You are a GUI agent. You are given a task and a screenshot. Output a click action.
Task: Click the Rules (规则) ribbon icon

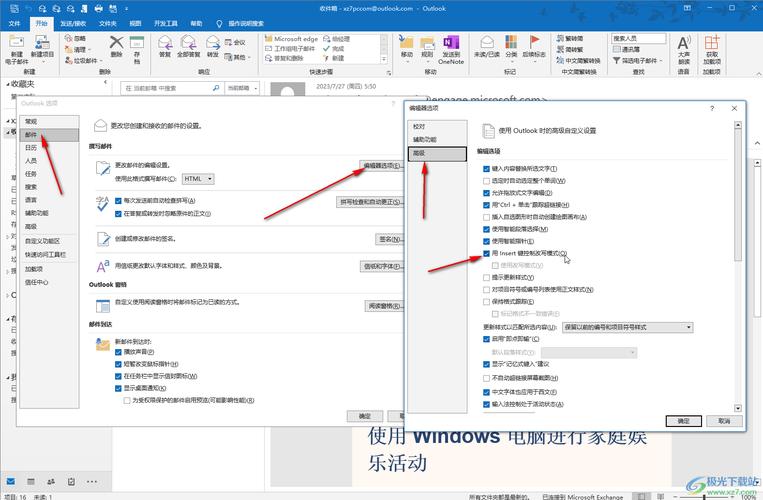pyautogui.click(x=427, y=43)
